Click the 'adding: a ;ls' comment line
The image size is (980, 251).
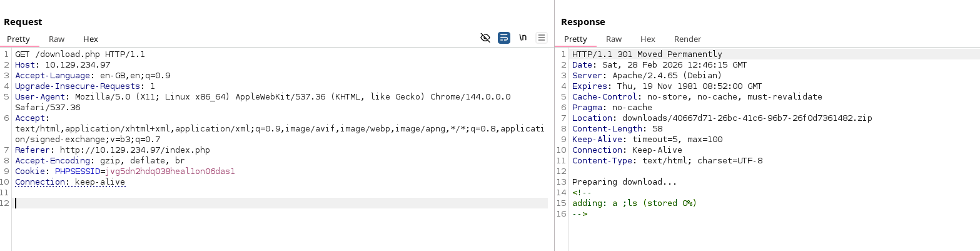634,203
